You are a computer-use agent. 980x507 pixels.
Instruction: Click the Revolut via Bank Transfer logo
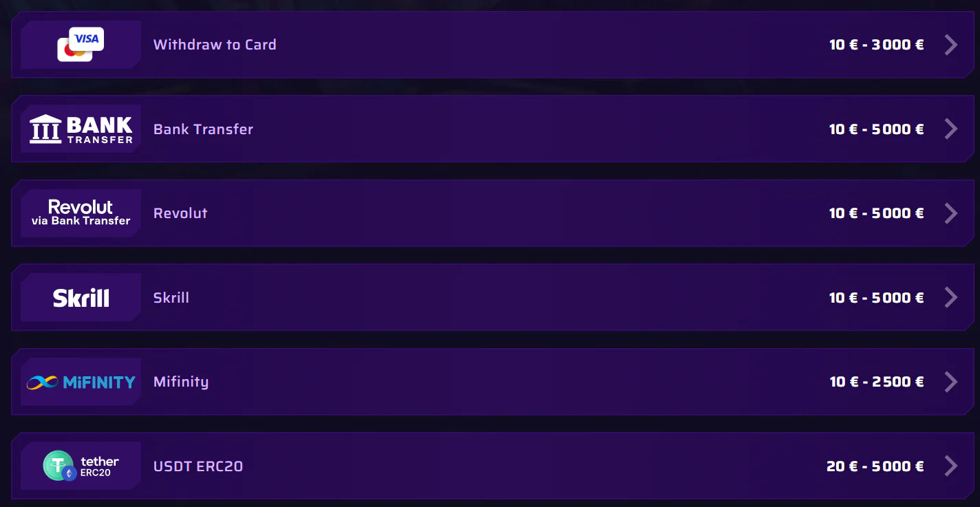(x=81, y=213)
